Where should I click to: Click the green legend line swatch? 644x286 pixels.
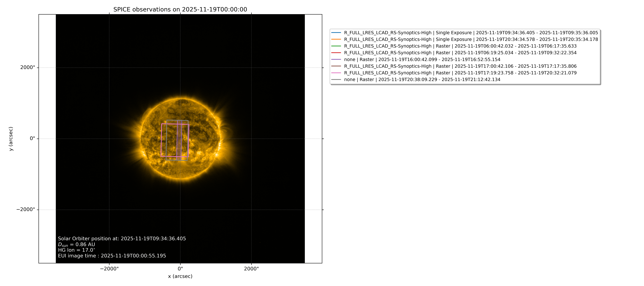coord(336,46)
